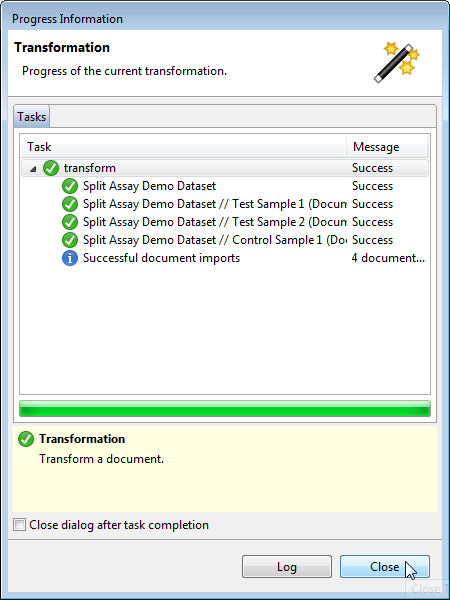Click the green check next to bold Transformation

click(x=26, y=439)
